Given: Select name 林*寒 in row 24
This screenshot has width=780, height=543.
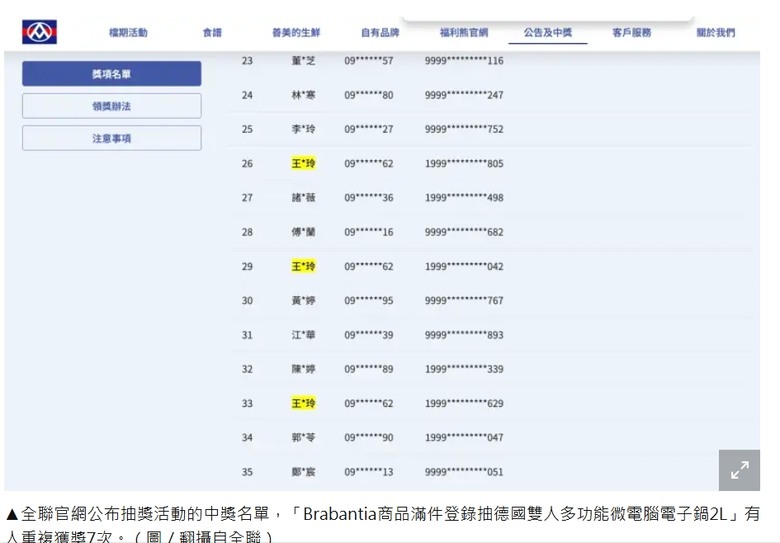Looking at the screenshot, I should point(303,95).
